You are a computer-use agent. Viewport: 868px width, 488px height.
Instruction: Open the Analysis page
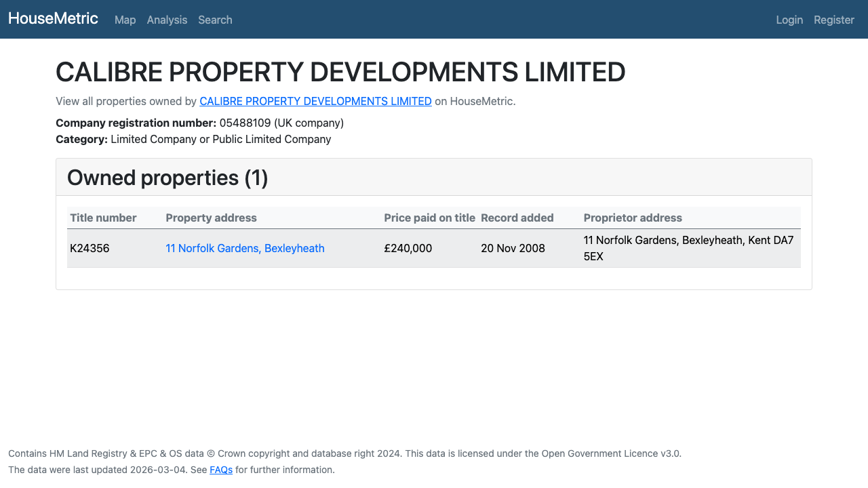pos(167,20)
